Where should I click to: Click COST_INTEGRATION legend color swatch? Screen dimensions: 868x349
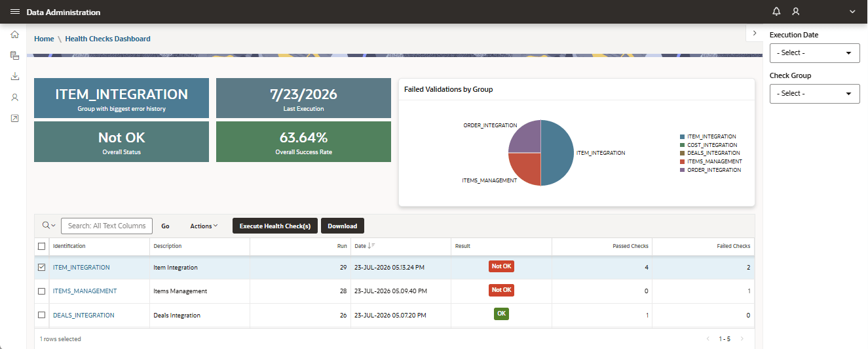(683, 145)
